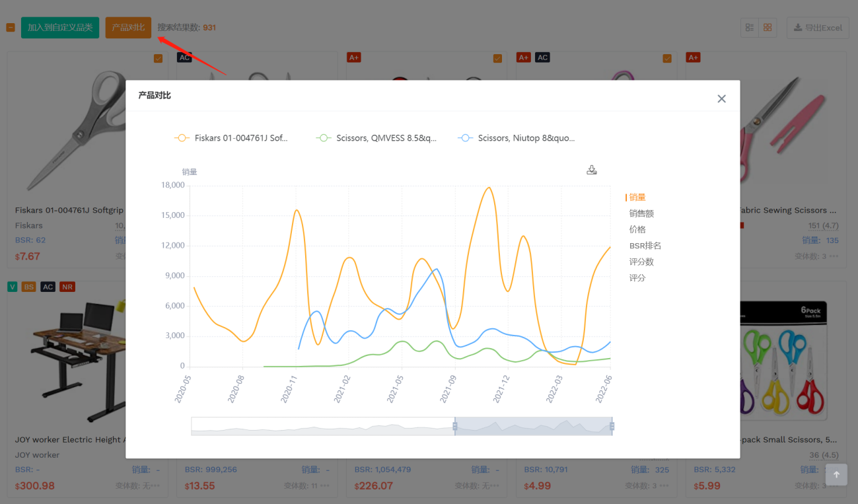This screenshot has height=504, width=858.
Task: Switch to list view icon
Action: (x=750, y=28)
